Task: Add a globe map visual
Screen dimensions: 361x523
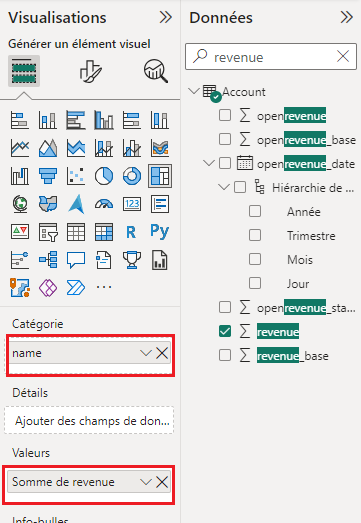Action: click(x=20, y=204)
